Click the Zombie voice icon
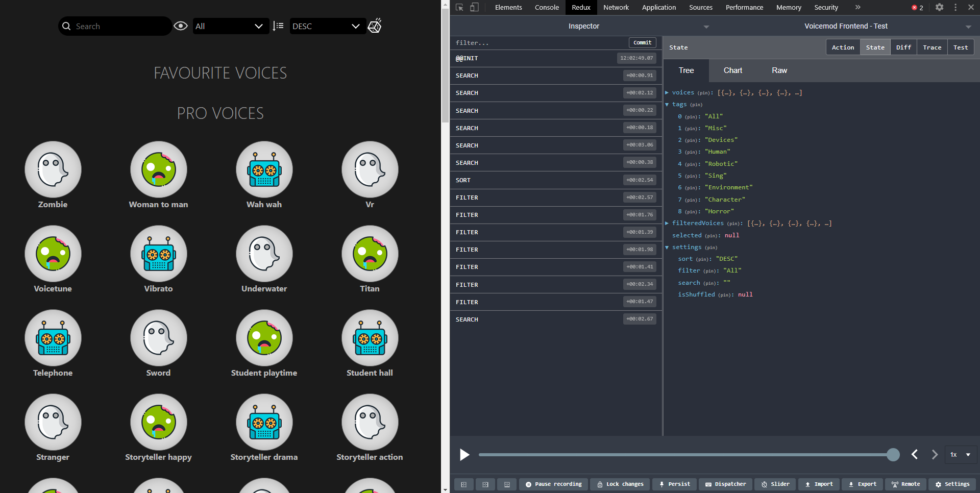This screenshot has width=980, height=493. click(53, 169)
